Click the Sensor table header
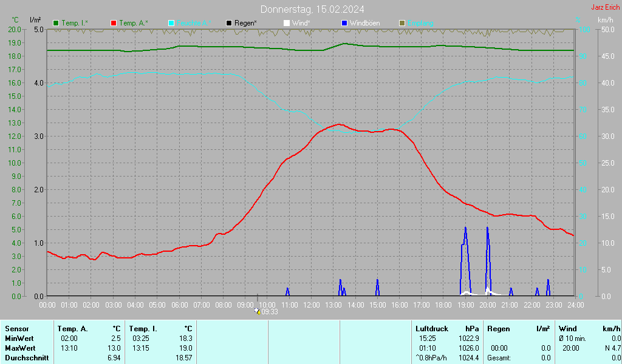622x364 pixels. coord(16,328)
